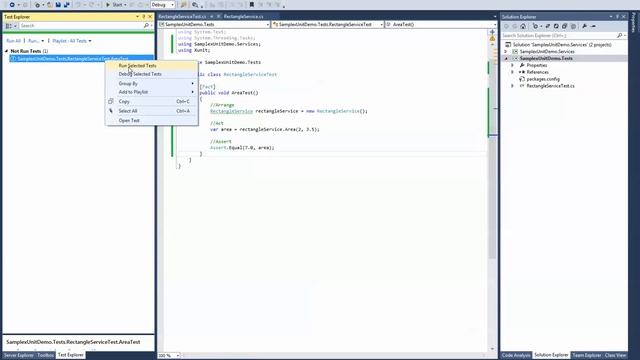Click the Save All icon in toolbar
640x360 pixels.
66,5
